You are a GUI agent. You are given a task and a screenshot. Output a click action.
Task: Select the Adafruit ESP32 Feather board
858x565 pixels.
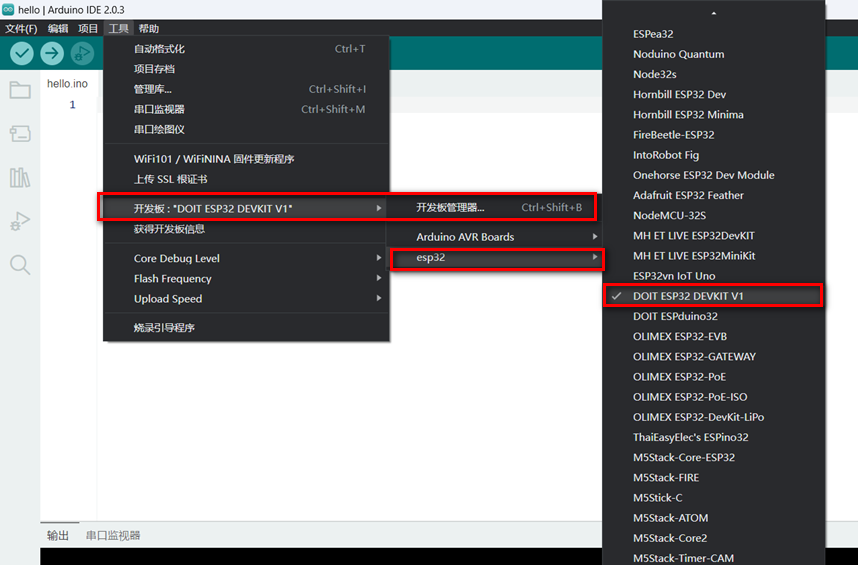tap(714, 195)
